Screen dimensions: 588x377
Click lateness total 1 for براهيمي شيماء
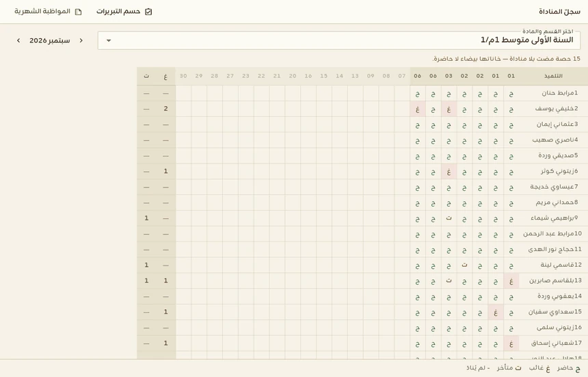tap(146, 218)
